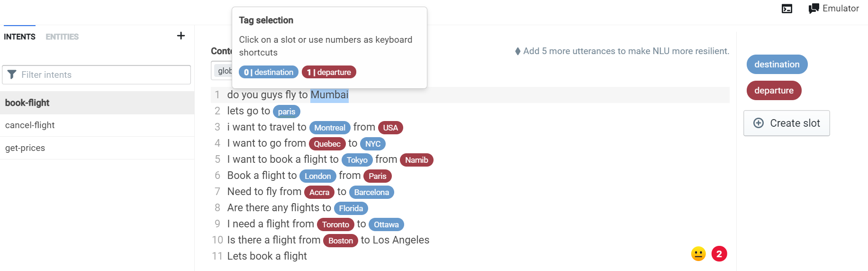Click the blue destination slot in sidebar

(x=777, y=65)
